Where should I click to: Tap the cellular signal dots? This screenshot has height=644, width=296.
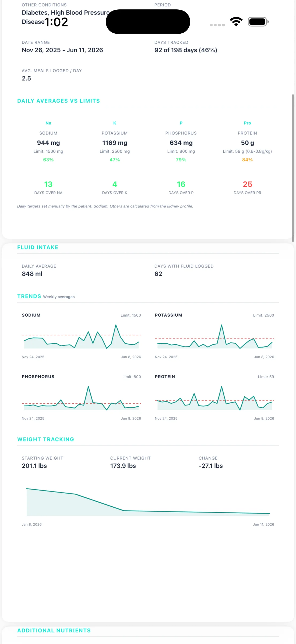pyautogui.click(x=217, y=25)
